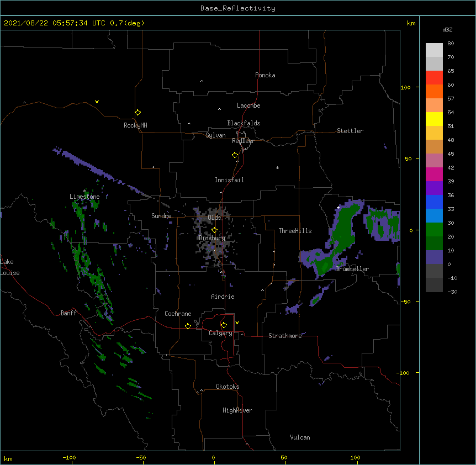Click the yellow radar marker near RockyMH
476x465 pixels.
(137, 113)
